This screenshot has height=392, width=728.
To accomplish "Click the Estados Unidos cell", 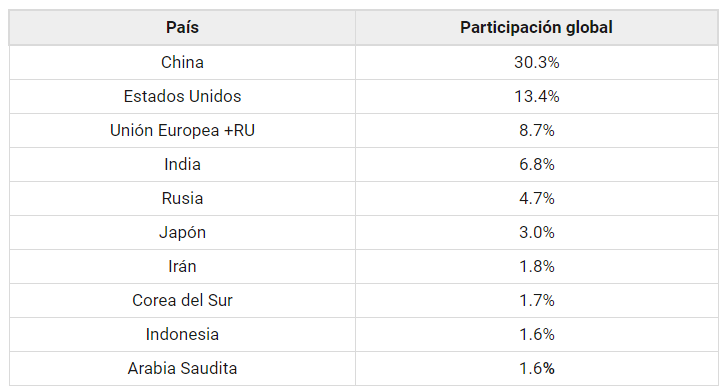I will 182,97.
